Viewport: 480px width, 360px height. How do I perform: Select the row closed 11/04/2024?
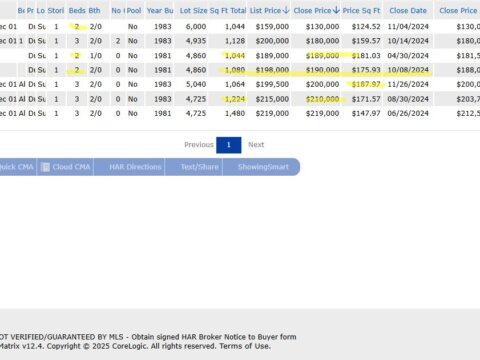[x=240, y=27]
